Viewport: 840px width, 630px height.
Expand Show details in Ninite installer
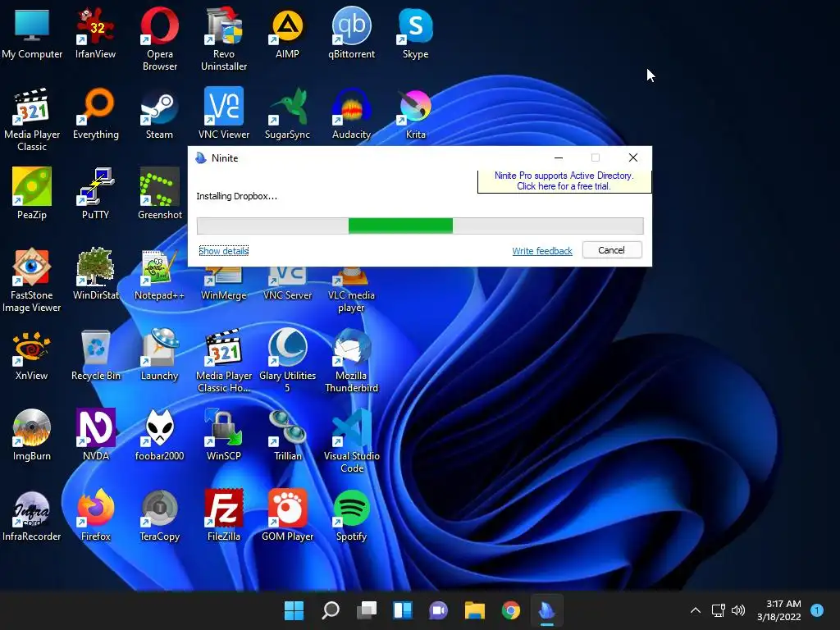223,251
